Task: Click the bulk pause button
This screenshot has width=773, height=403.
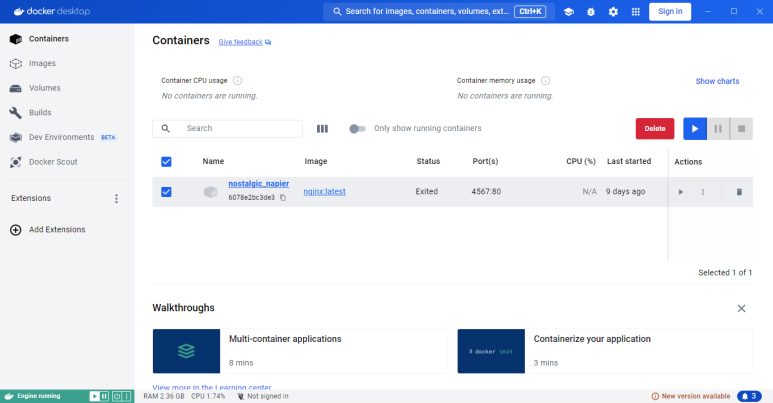Action: coord(718,129)
